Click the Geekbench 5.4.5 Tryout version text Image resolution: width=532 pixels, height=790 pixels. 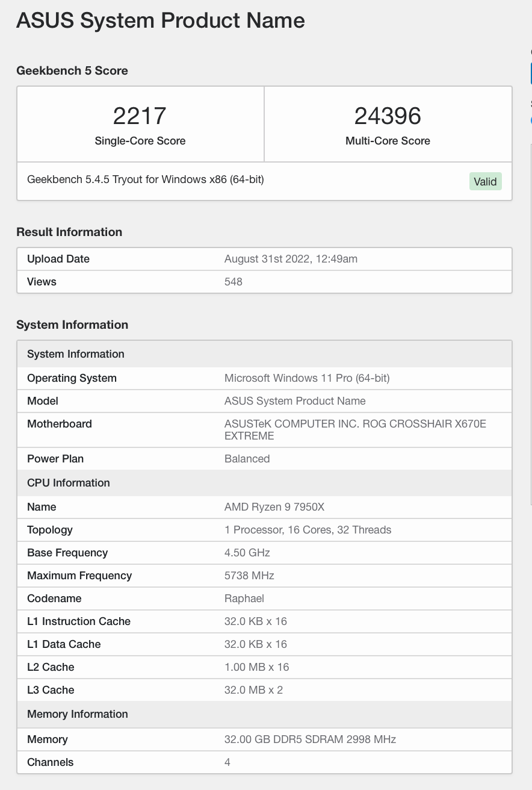click(x=146, y=179)
